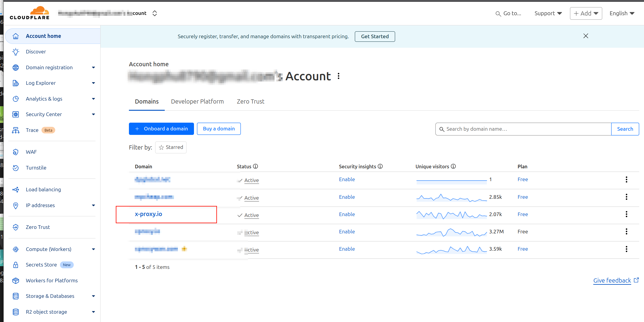Open the English language dropdown
Viewport: 644px width, 322px height.
pyautogui.click(x=622, y=13)
